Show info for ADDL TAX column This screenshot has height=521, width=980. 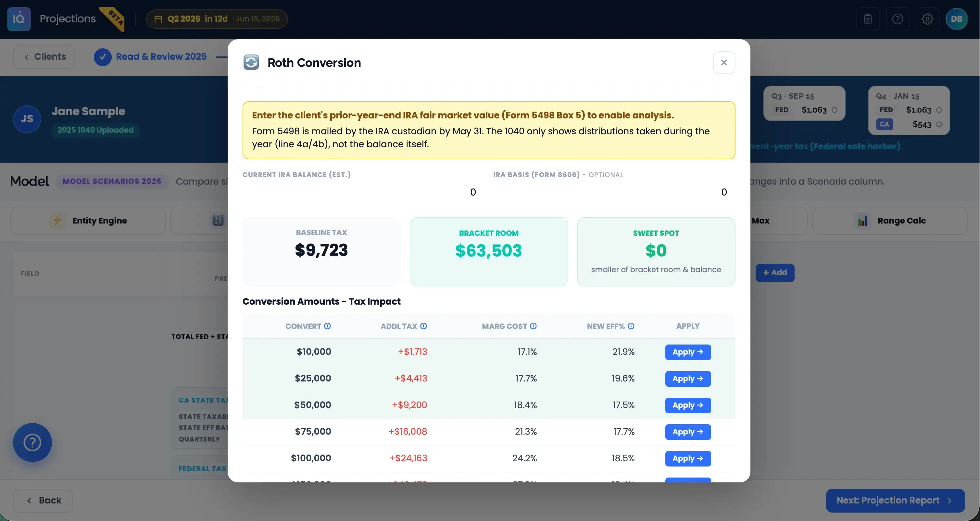point(423,326)
